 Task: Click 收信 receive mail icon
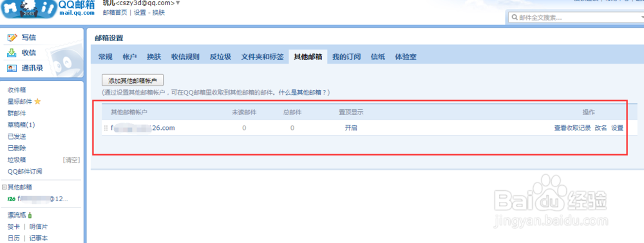coord(12,53)
